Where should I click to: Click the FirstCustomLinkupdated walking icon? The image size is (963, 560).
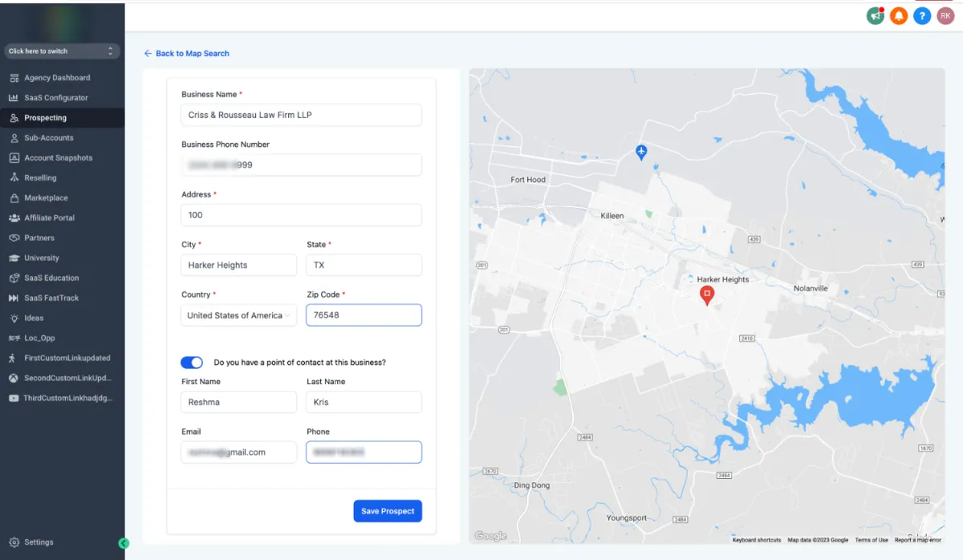point(14,359)
